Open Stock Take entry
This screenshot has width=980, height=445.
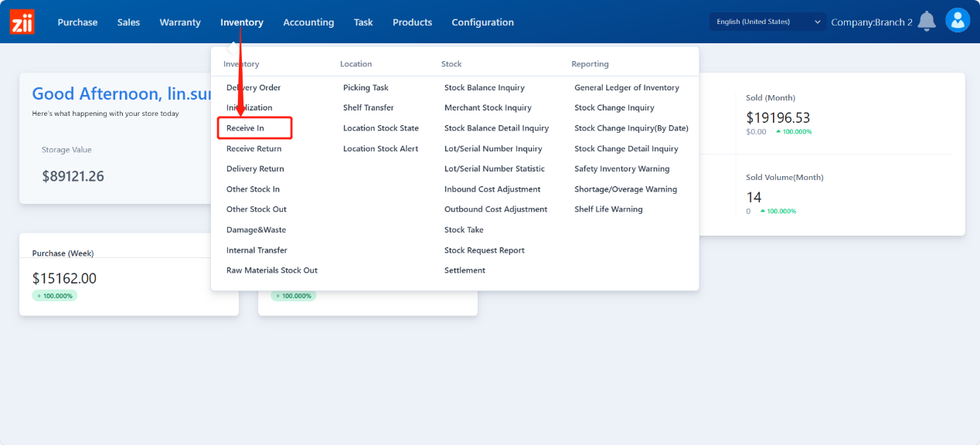point(464,230)
